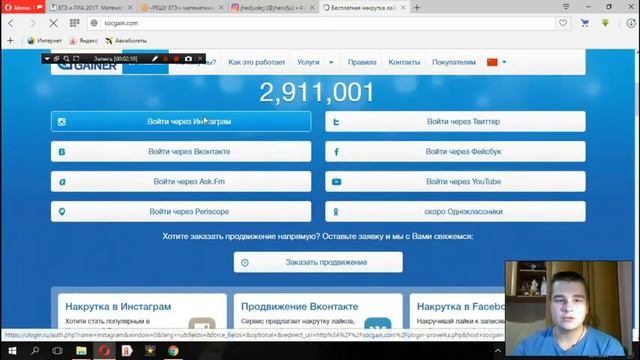
Task: Log in via Periscope button
Action: coord(181,211)
